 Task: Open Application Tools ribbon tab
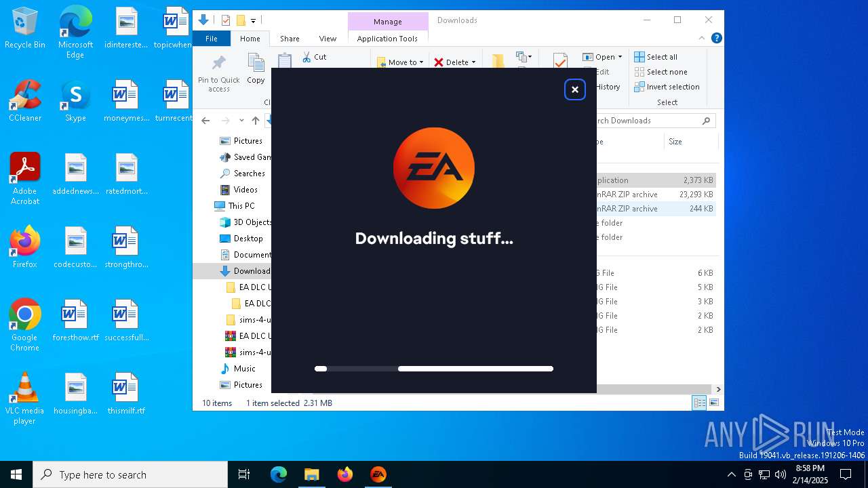(387, 39)
